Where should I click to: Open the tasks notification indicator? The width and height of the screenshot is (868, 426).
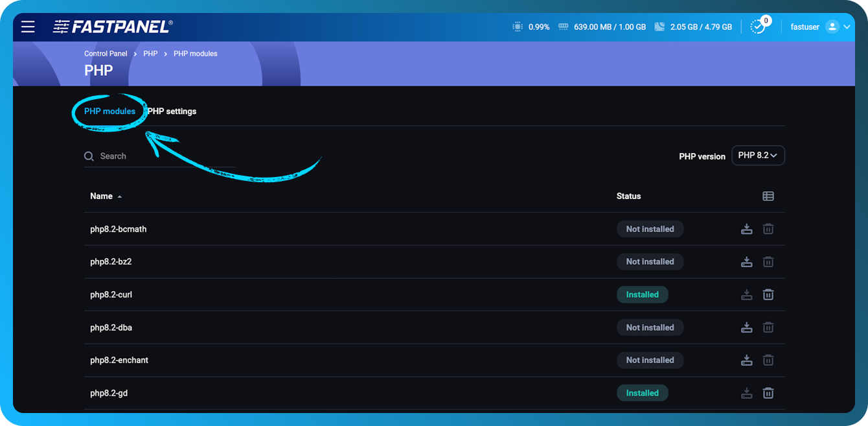pos(758,27)
